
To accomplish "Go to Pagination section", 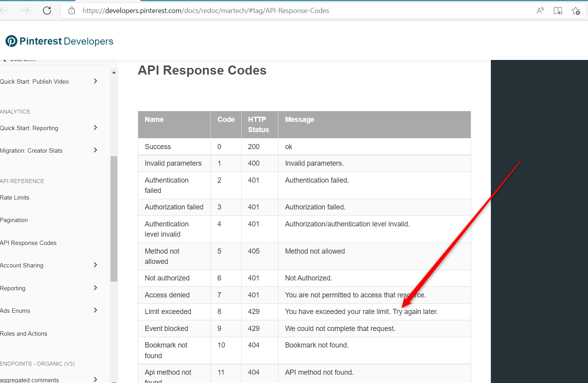I will pos(14,220).
